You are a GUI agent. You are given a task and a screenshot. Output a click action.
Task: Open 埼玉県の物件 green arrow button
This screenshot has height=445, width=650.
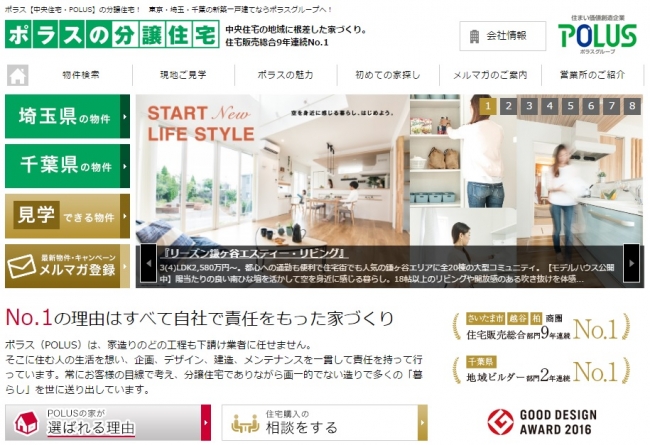(x=68, y=116)
